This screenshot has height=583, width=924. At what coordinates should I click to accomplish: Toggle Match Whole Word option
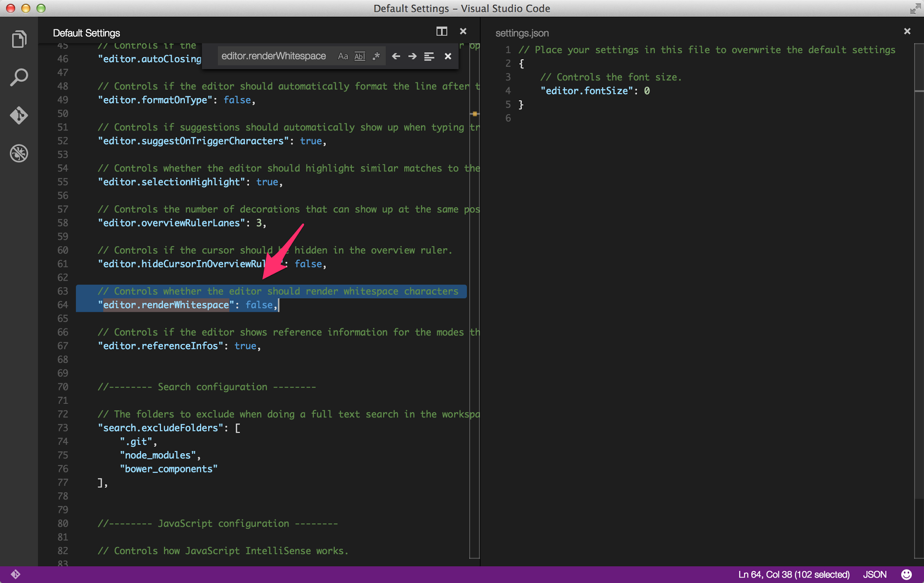pyautogui.click(x=360, y=56)
